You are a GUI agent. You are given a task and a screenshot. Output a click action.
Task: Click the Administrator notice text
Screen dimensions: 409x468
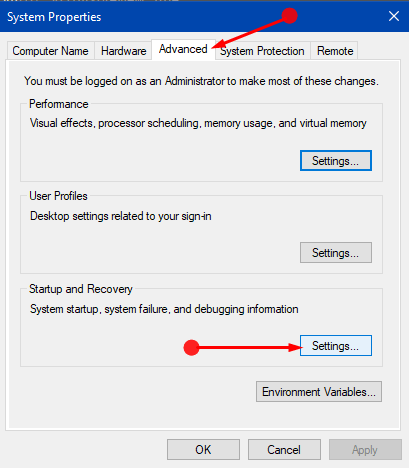pyautogui.click(x=201, y=81)
